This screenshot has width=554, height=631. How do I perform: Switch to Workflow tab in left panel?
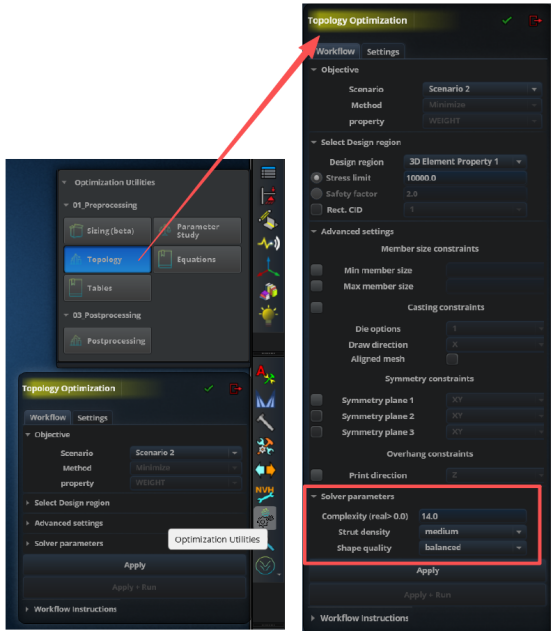pyautogui.click(x=47, y=417)
